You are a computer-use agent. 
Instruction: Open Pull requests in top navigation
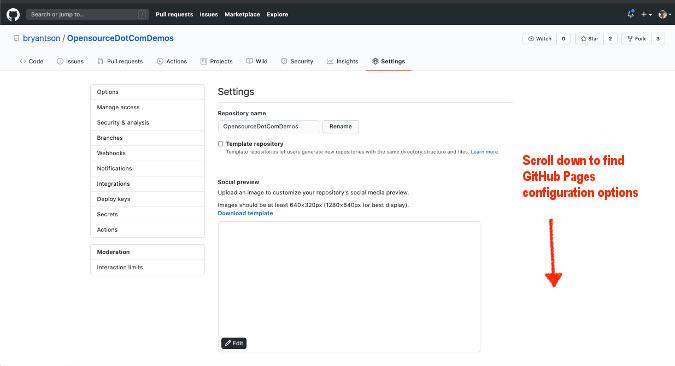pyautogui.click(x=174, y=14)
